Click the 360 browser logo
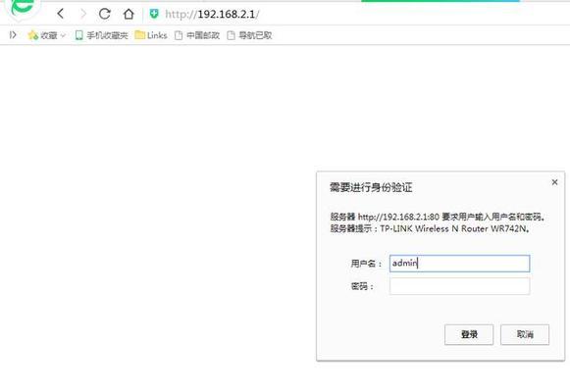This screenshot has height=392, width=570. 23,7
